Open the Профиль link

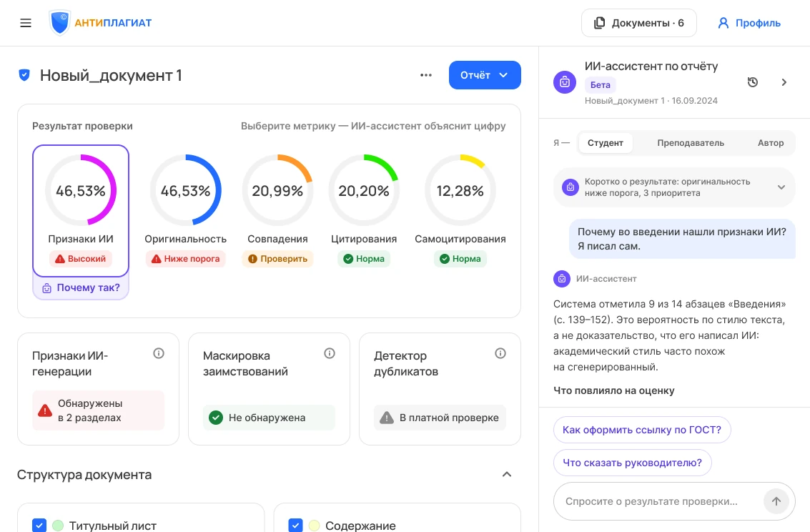click(749, 24)
